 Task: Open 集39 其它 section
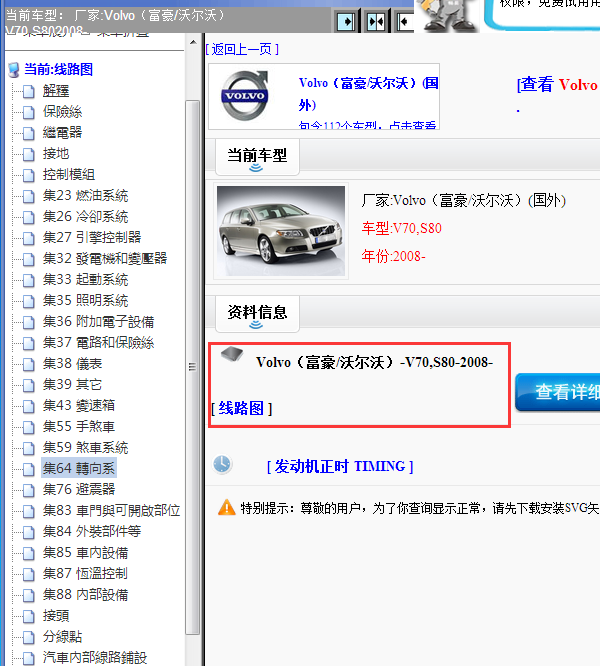(72, 384)
